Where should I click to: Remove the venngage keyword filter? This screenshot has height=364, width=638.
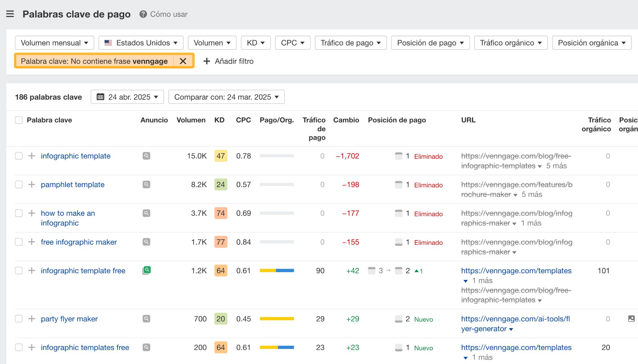[183, 61]
